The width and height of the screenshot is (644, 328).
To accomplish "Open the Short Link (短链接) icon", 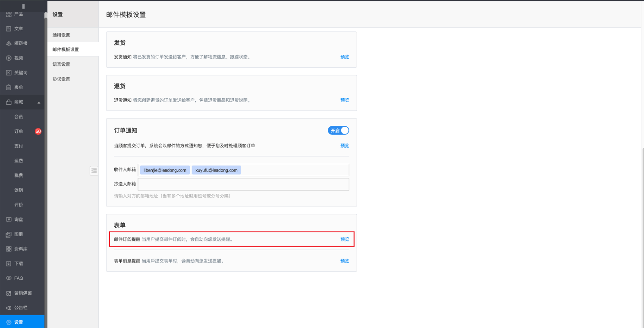I will [9, 44].
